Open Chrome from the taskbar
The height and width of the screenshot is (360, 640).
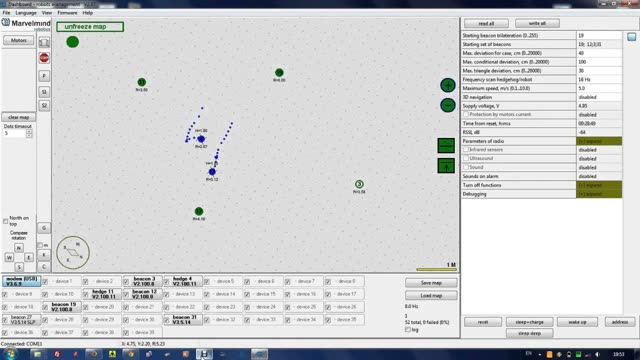[x=131, y=354]
